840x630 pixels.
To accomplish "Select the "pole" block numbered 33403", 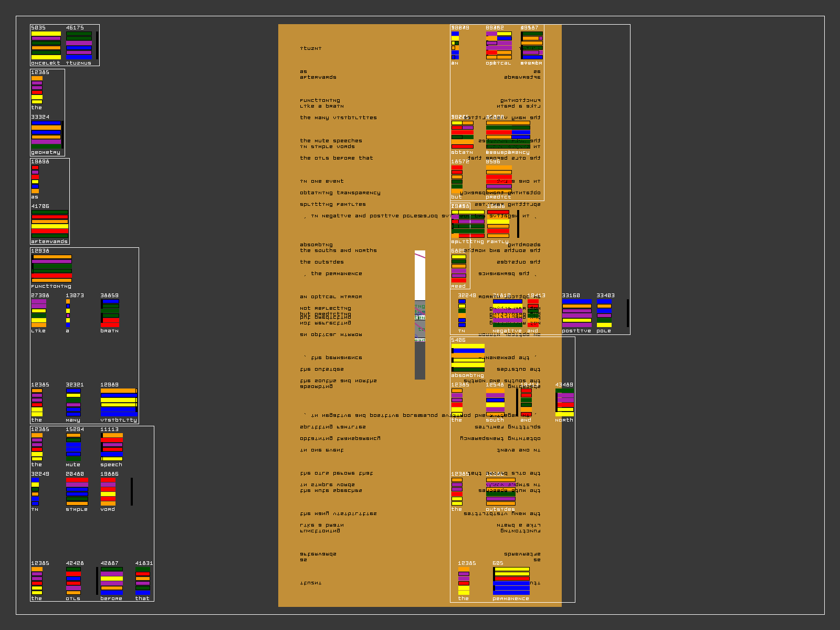I will [604, 313].
